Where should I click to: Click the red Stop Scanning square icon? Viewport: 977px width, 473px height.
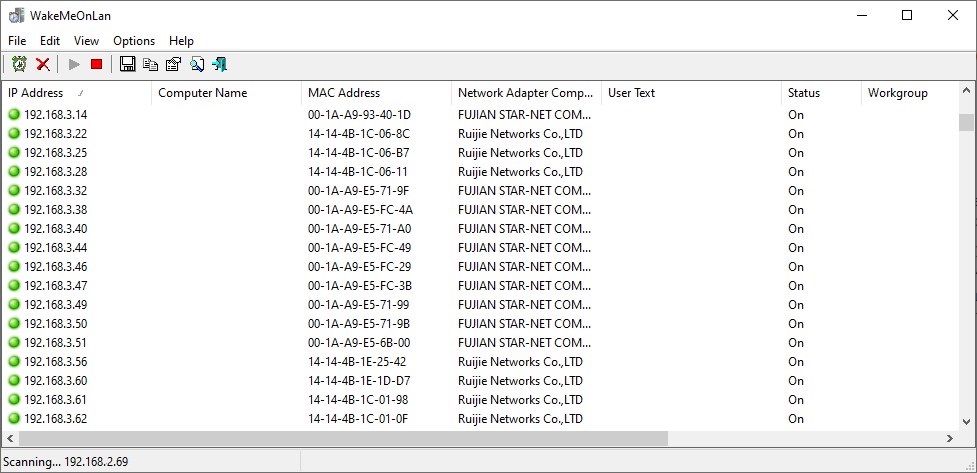[97, 64]
